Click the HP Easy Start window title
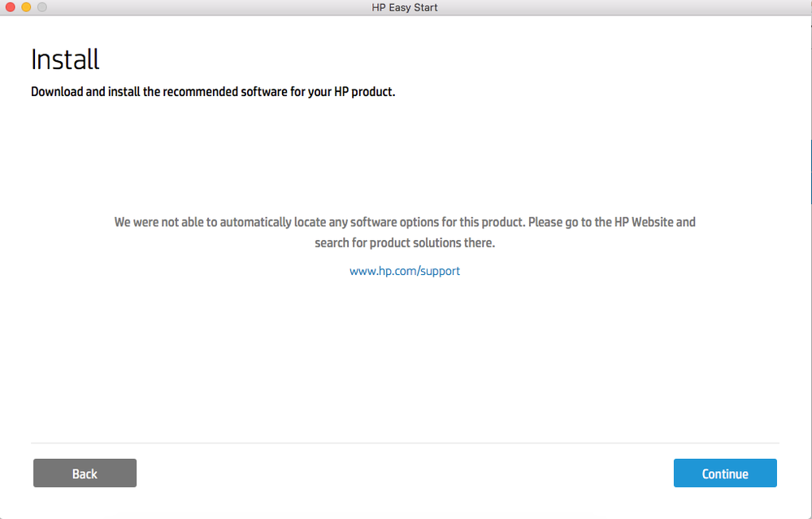812x519 pixels. coord(404,7)
